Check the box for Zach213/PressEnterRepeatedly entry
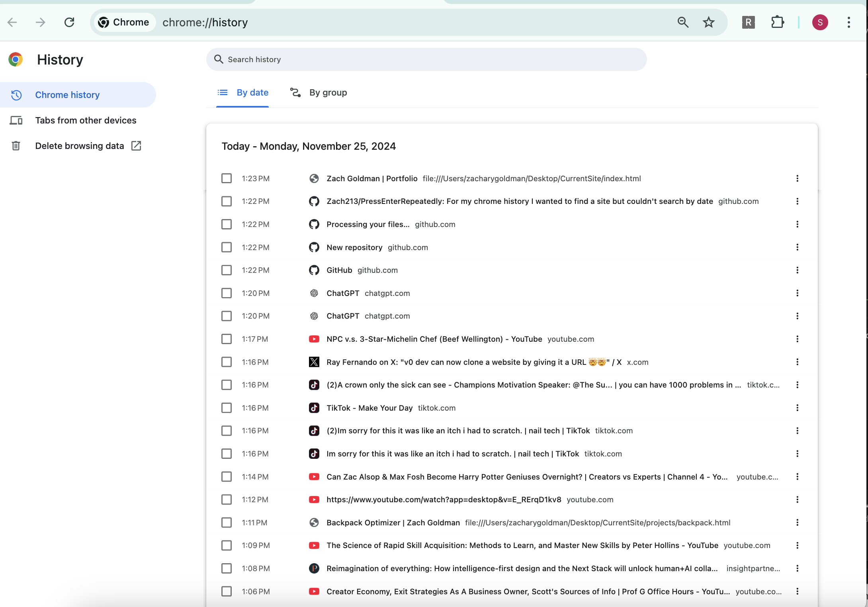 pyautogui.click(x=227, y=202)
